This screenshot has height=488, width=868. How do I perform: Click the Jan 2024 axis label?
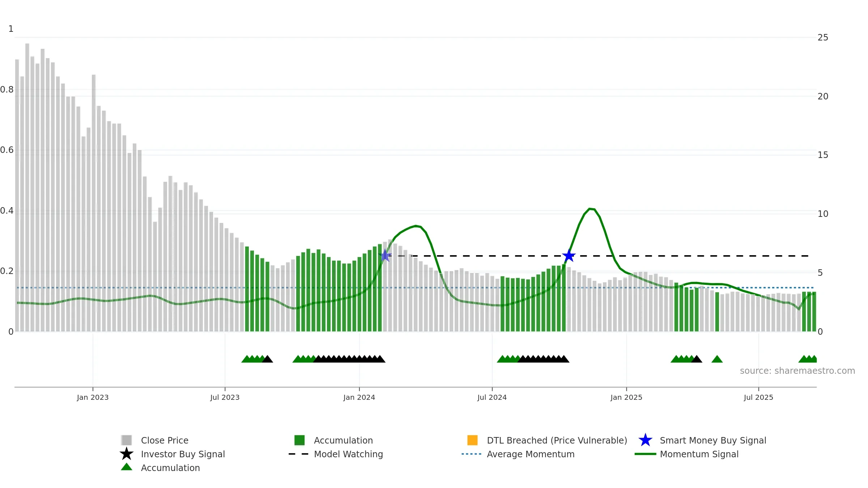(359, 397)
